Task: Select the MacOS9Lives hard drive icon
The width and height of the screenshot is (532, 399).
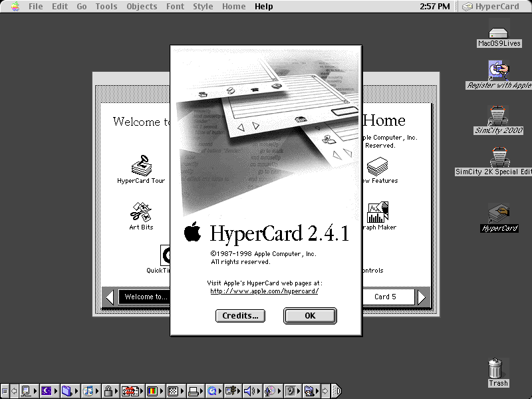Action: [498, 33]
